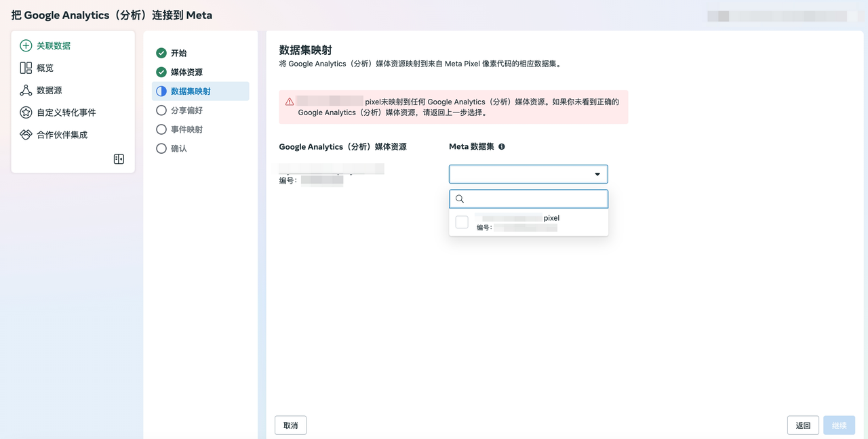This screenshot has width=868, height=439.
Task: Collapse the sidebar with the panel icon
Action: tap(119, 159)
